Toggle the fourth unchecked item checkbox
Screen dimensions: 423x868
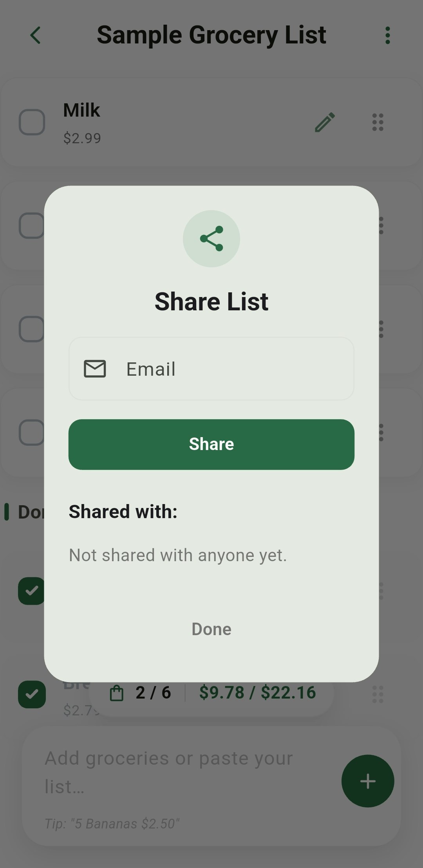click(x=31, y=432)
